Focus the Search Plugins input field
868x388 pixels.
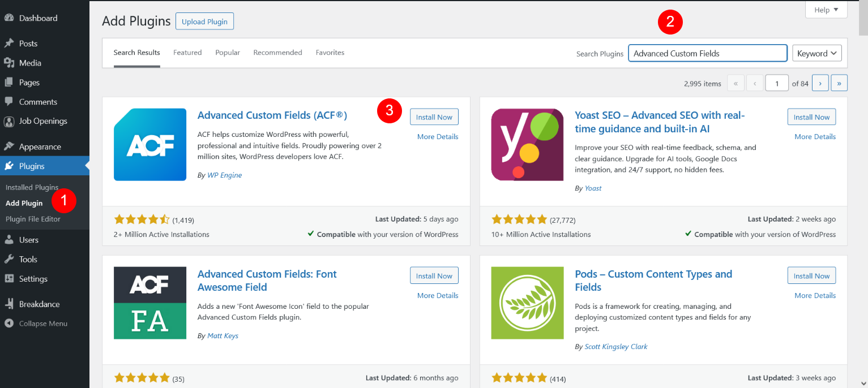(708, 53)
